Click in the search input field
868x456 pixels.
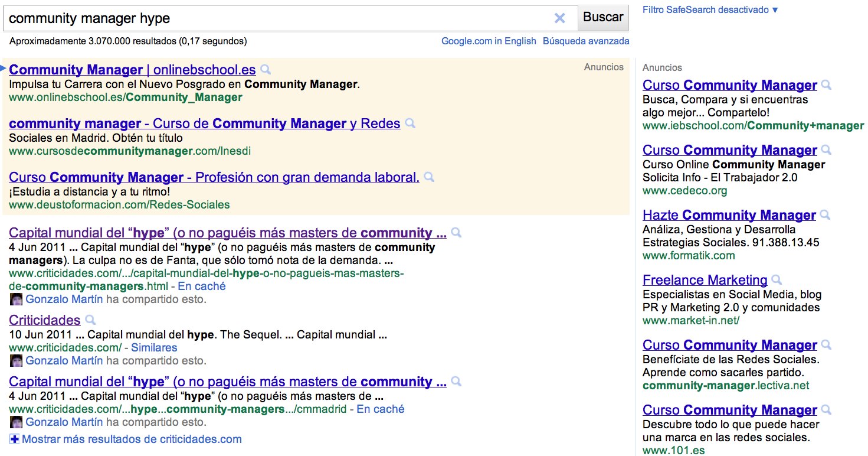tap(277, 18)
